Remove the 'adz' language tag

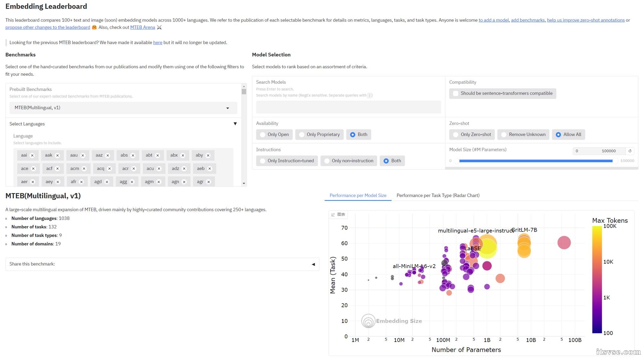click(x=184, y=169)
